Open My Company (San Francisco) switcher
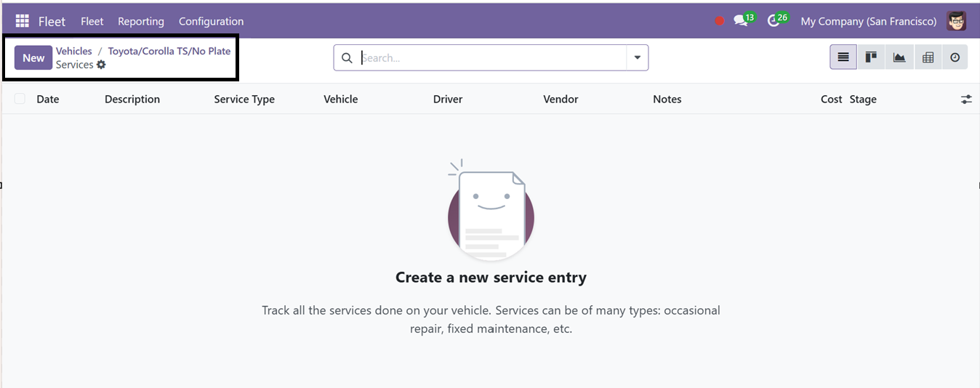The height and width of the screenshot is (388, 980). pyautogui.click(x=869, y=21)
